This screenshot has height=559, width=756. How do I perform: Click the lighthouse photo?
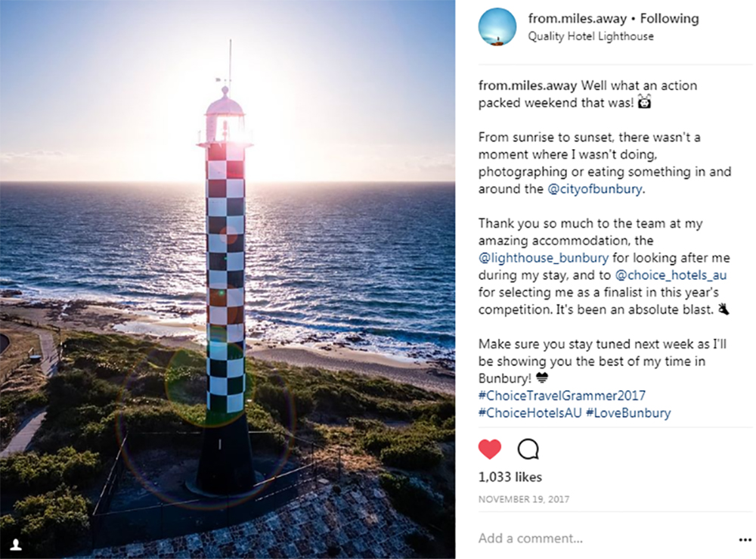[x=228, y=279]
